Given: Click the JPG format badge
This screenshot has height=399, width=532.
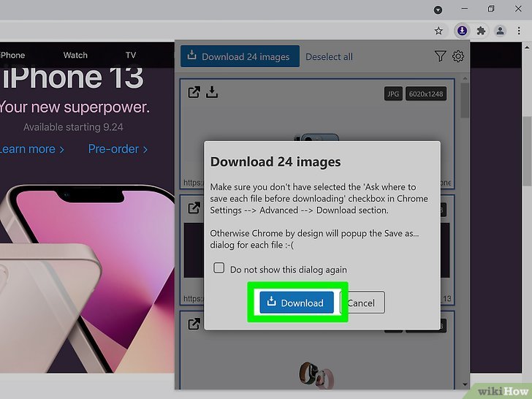Looking at the screenshot, I should tap(393, 94).
